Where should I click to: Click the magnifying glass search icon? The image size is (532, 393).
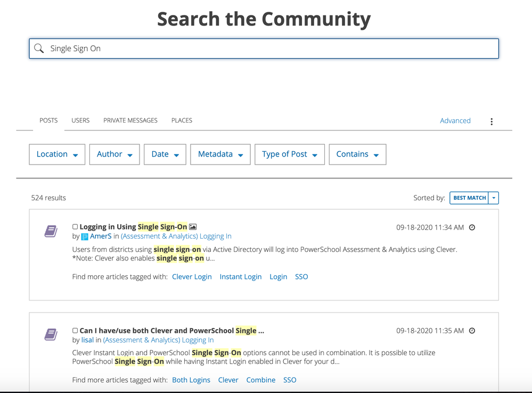point(39,48)
